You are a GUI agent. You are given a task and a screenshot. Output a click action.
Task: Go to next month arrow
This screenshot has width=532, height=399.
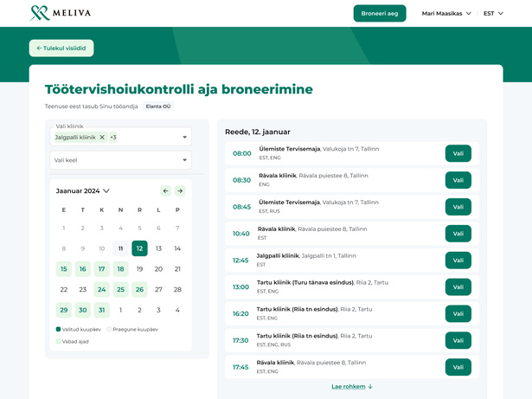click(x=180, y=190)
